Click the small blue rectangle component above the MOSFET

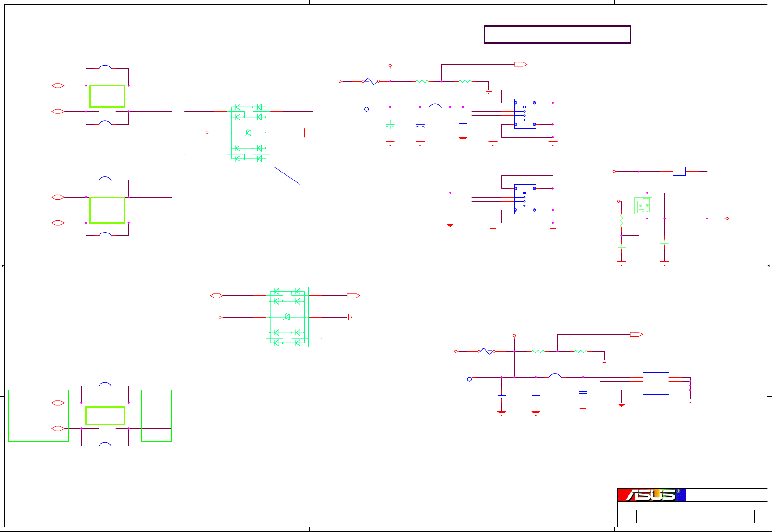[x=679, y=171]
